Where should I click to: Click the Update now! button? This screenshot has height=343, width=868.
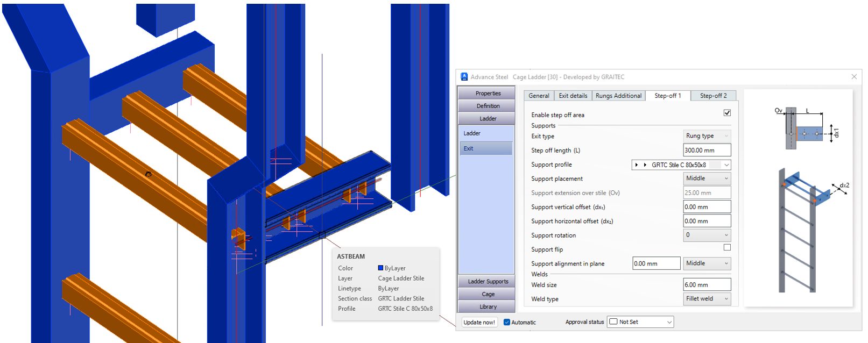(x=479, y=322)
